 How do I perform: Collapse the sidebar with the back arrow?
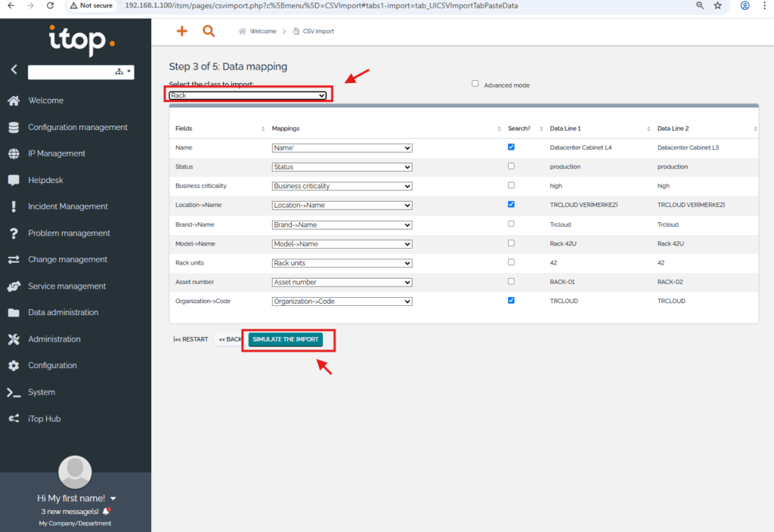click(14, 70)
